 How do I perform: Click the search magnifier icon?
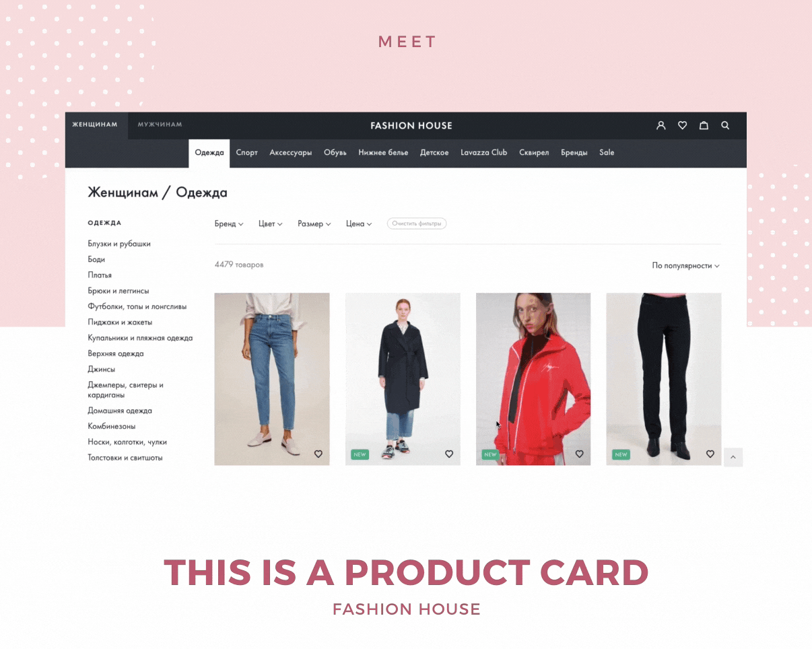tap(725, 125)
